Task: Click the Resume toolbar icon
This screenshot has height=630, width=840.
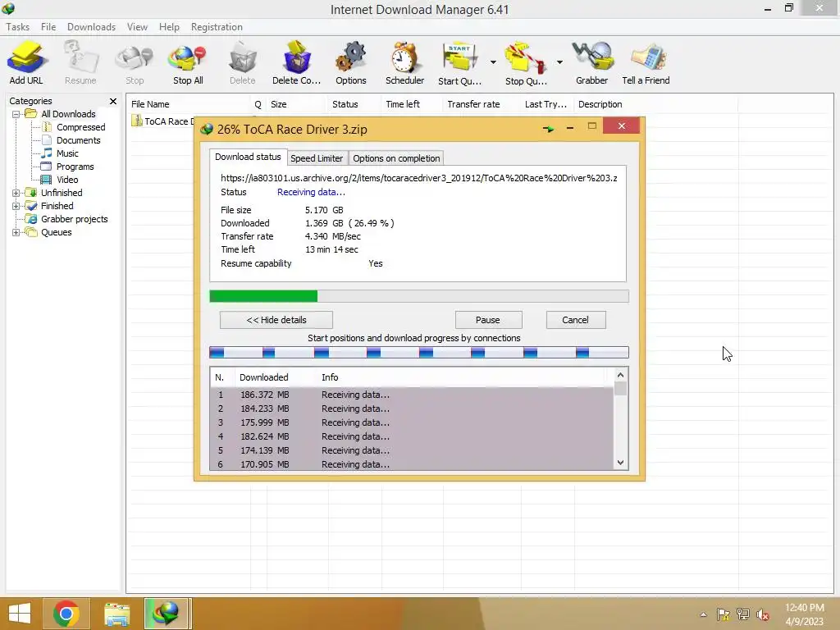Action: coord(80,62)
